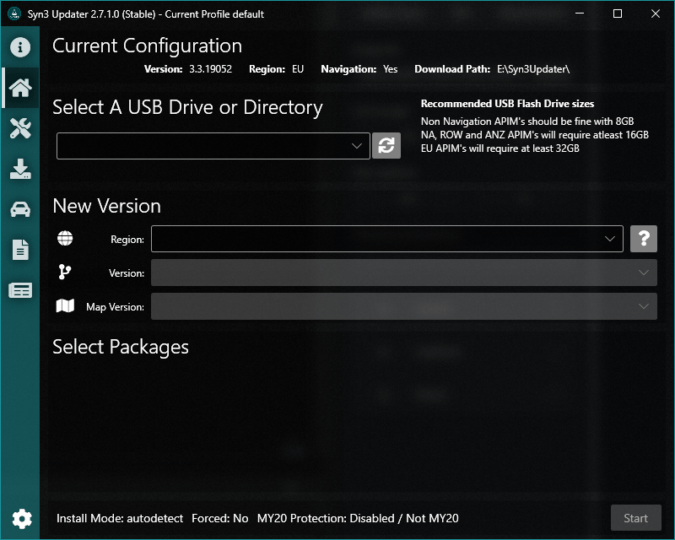Click the Download Path E:\Syn3Updater\ text
Image resolution: width=675 pixels, height=540 pixels.
[533, 69]
